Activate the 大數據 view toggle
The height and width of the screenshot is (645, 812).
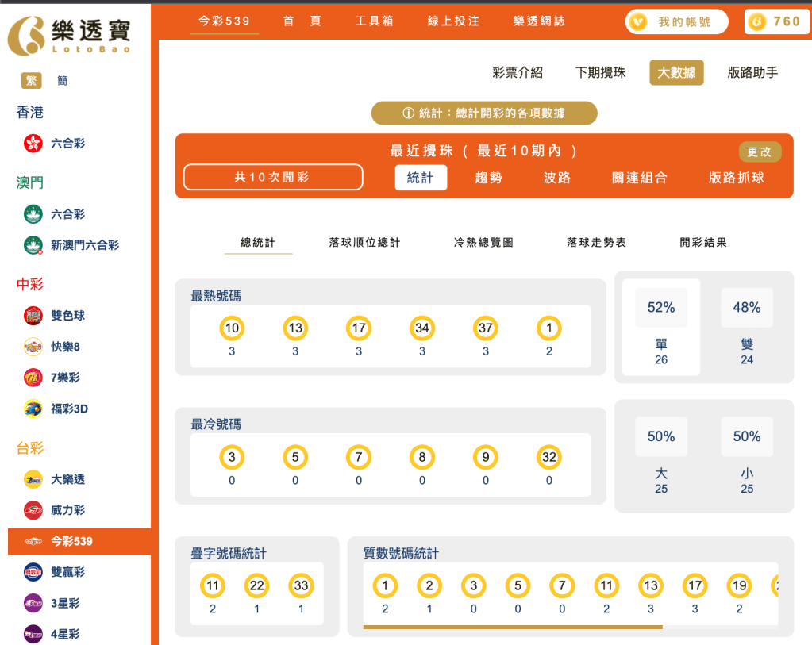coord(675,72)
